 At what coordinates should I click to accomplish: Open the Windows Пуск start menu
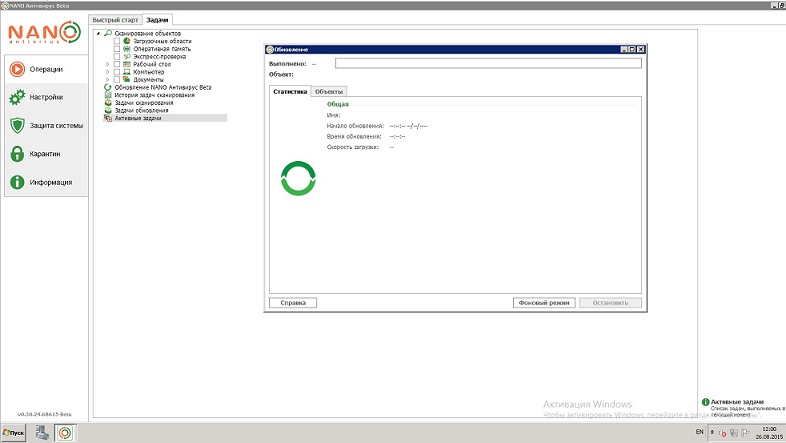click(x=14, y=433)
